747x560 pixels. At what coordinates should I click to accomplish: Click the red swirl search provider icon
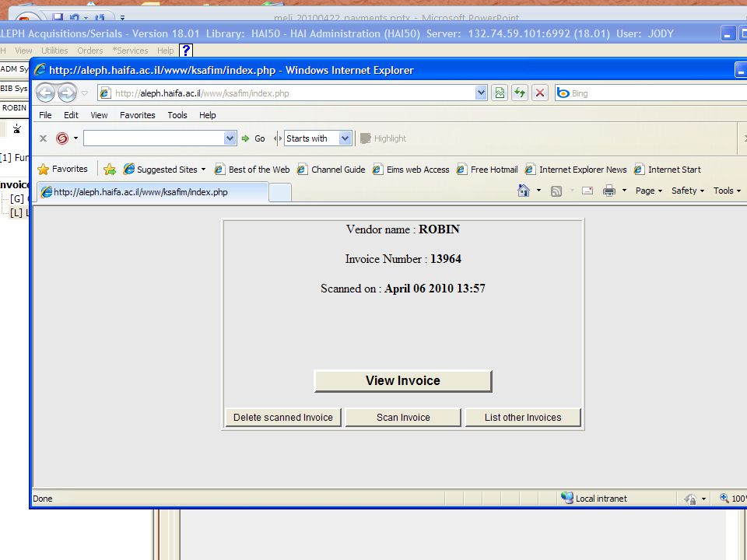pos(62,138)
